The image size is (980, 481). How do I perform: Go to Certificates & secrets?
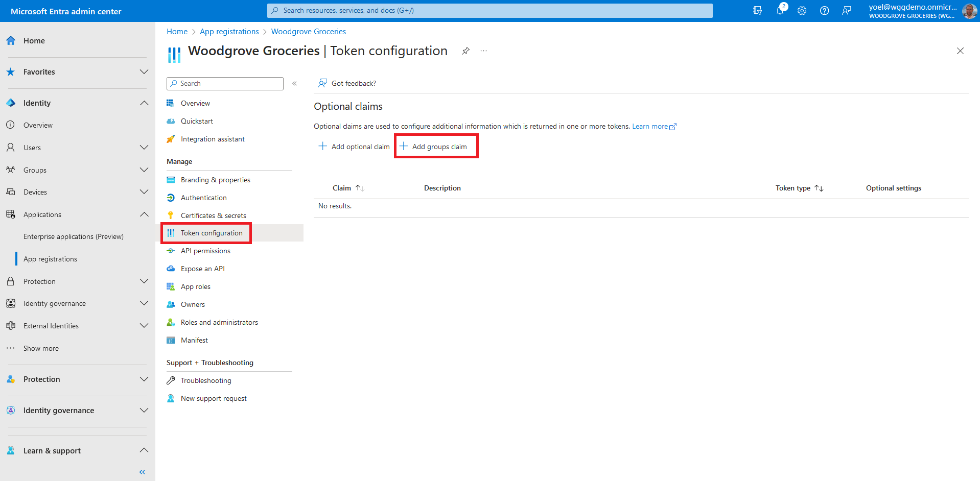[x=213, y=215]
